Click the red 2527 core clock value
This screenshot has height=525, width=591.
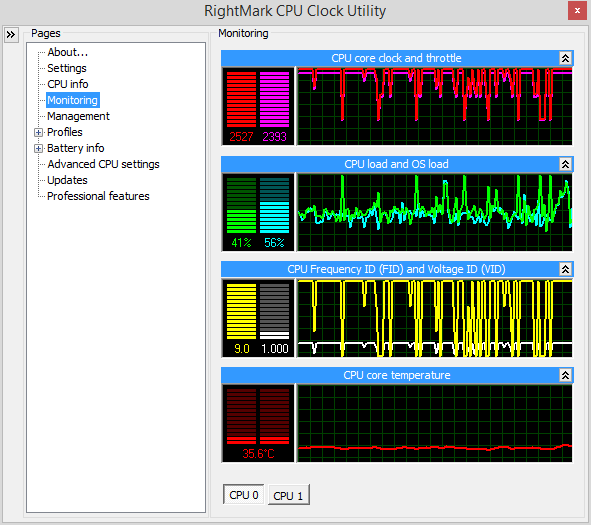241,137
